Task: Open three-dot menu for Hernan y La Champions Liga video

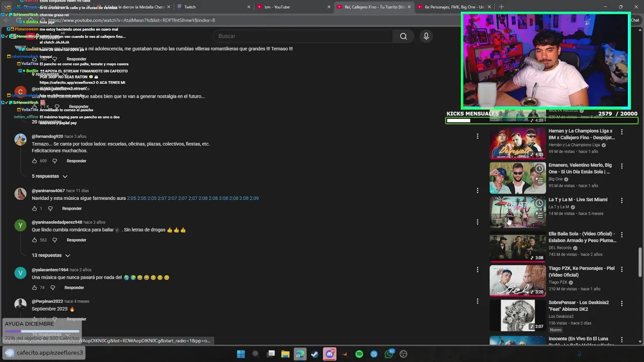Action: coord(622,132)
